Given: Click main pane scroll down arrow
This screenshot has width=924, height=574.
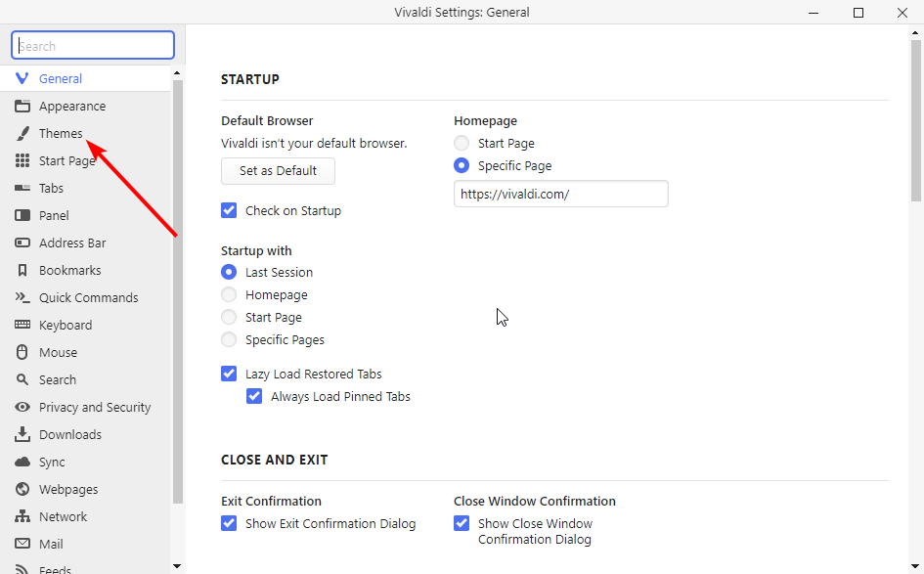Looking at the screenshot, I should [x=916, y=566].
